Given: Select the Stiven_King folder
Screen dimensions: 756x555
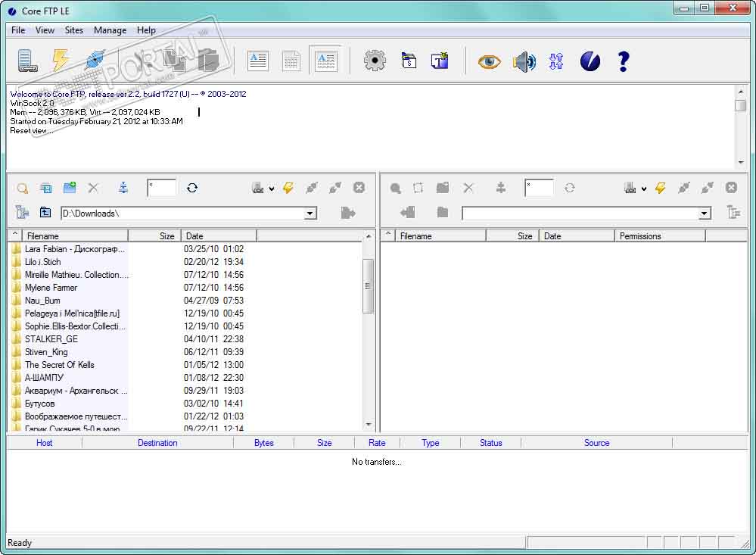Looking at the screenshot, I should click(x=46, y=352).
